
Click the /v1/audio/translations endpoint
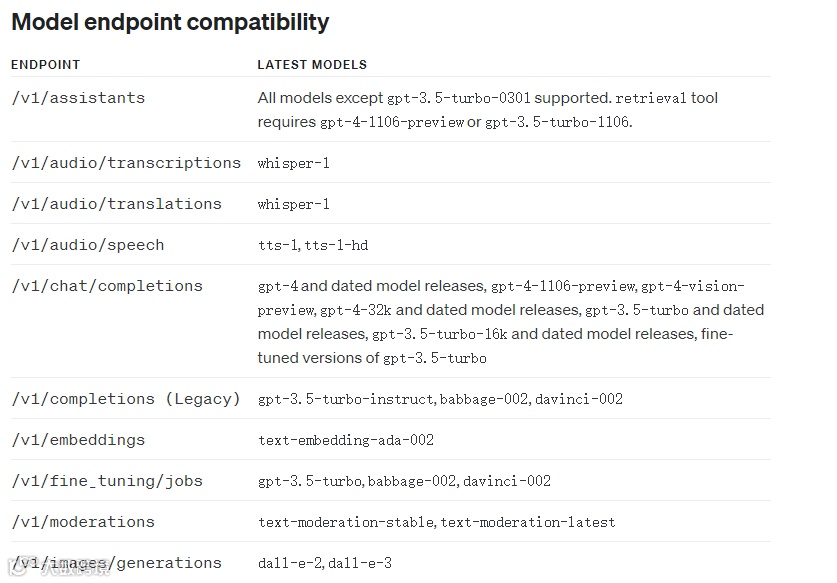coord(116,204)
